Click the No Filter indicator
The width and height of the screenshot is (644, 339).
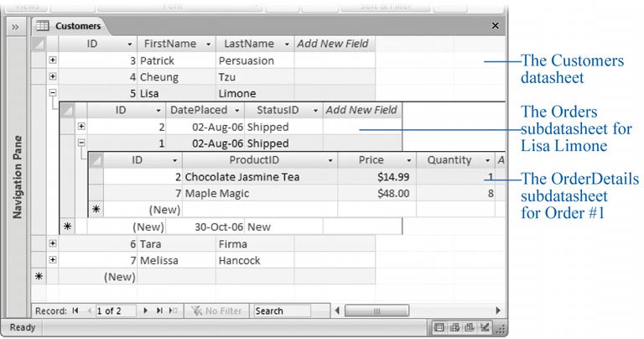coord(216,310)
